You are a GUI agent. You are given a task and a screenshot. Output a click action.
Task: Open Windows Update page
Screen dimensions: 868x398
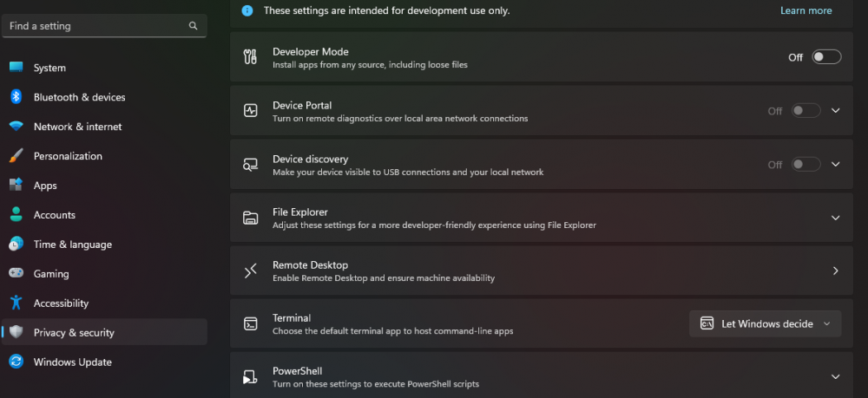click(x=105, y=362)
